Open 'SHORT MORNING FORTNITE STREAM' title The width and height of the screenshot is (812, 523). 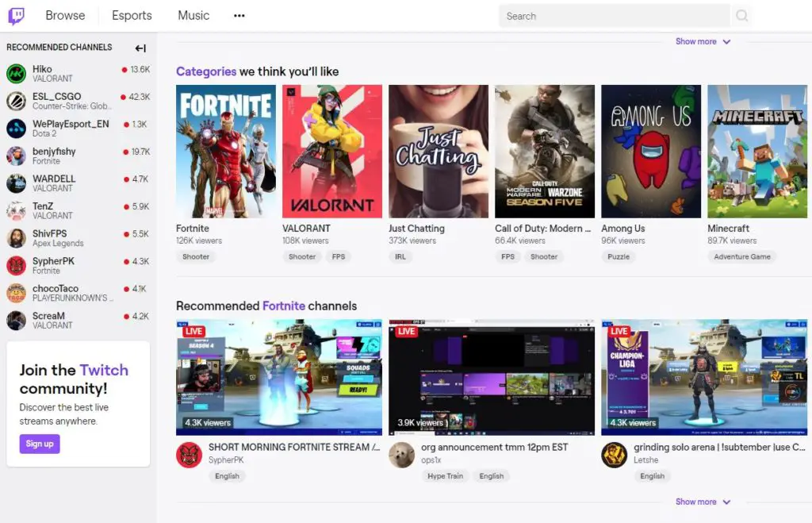click(x=294, y=447)
